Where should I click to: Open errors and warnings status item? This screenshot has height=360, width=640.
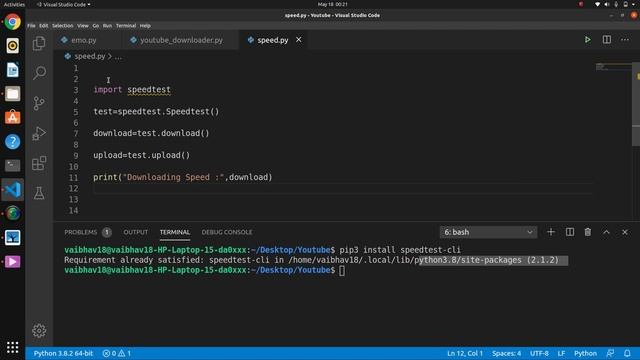[117, 353]
